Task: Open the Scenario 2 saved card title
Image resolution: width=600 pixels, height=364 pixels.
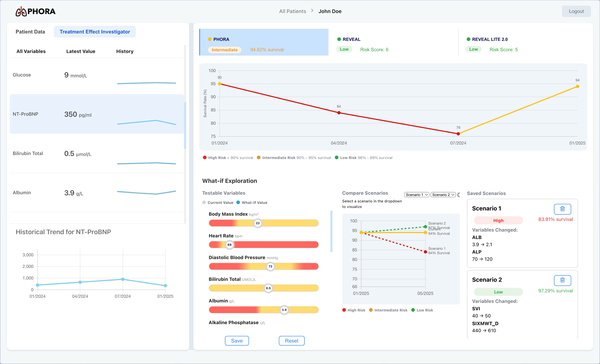Action: coord(487,280)
